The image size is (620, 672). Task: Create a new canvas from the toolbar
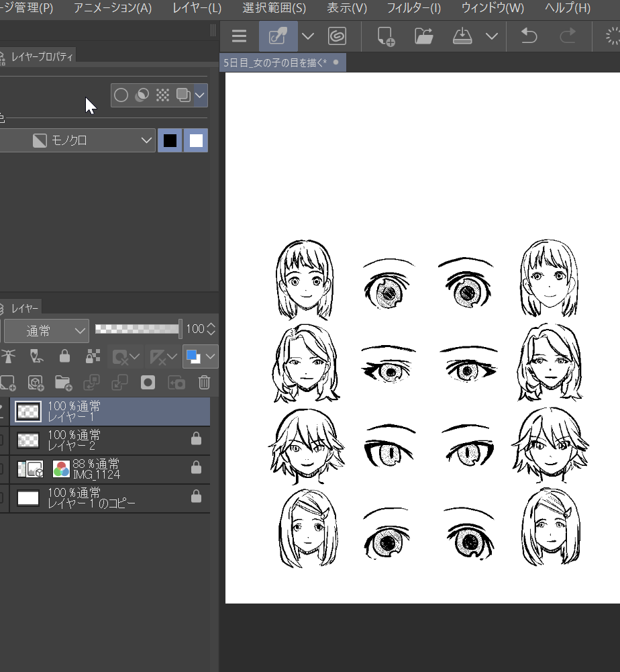click(385, 36)
